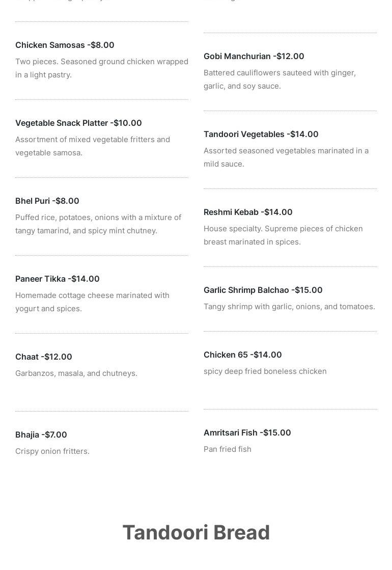Screen dimensions: 392x570
Task: Click the Chicken Samosas menu item title
Action: tap(65, 45)
